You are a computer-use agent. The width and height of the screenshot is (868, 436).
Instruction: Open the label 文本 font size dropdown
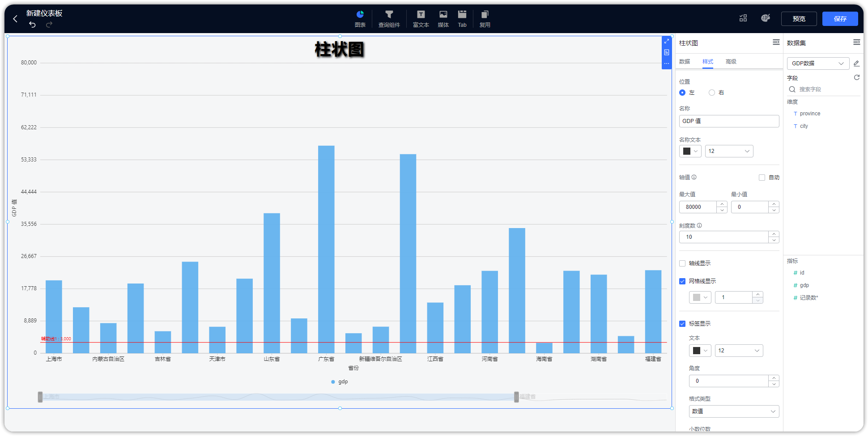[739, 351]
